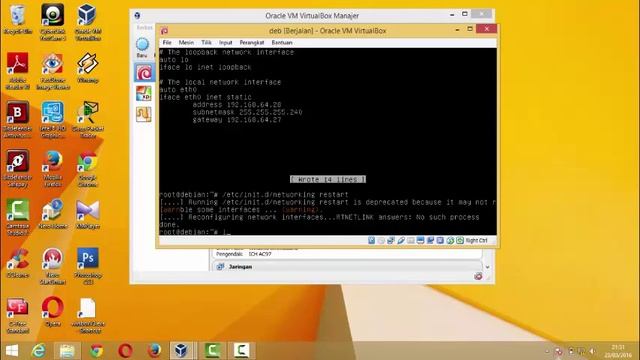The height and width of the screenshot is (360, 640).
Task: Open the KMPlayer desktop shortcut
Action: point(88,214)
